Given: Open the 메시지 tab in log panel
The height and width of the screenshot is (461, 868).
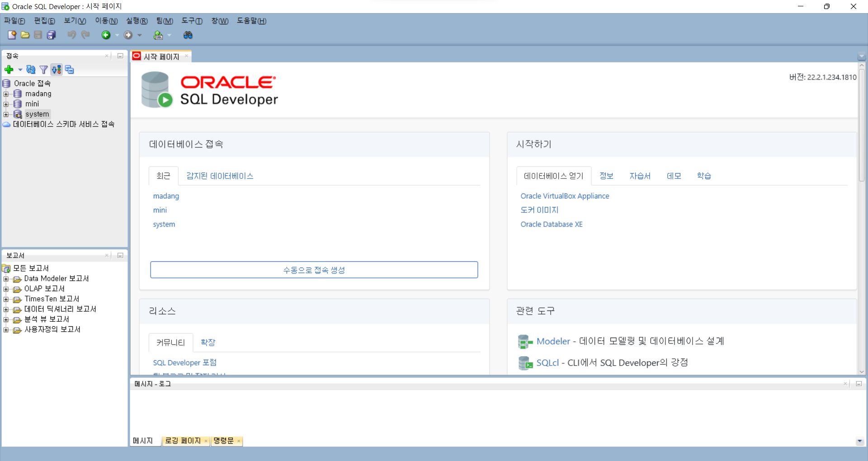Looking at the screenshot, I should (143, 441).
